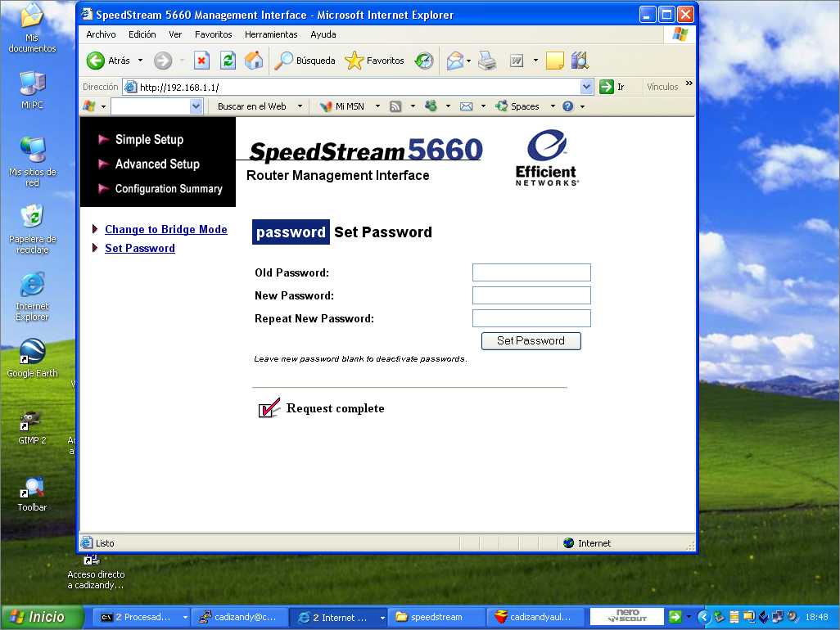Open the Edición menu
Viewport: 840px width, 630px height.
(x=142, y=34)
